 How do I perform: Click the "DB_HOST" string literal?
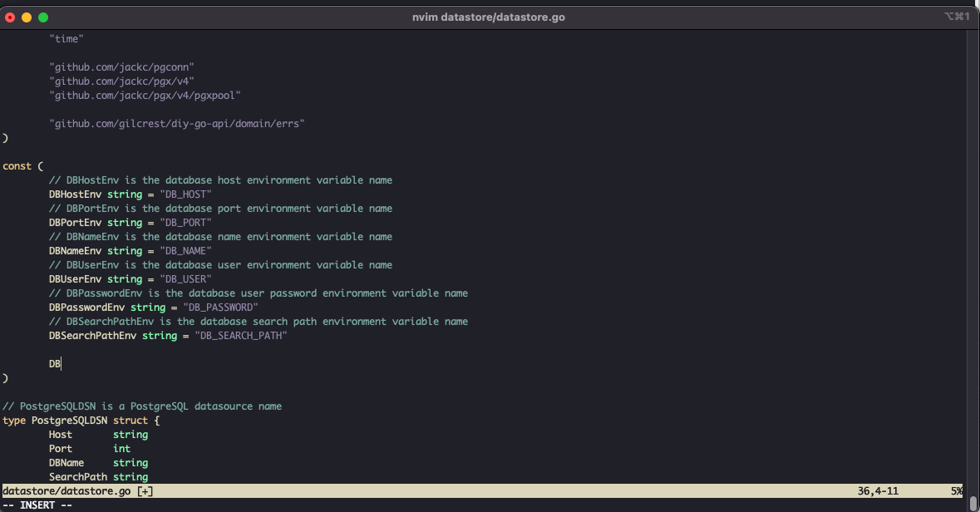point(185,194)
